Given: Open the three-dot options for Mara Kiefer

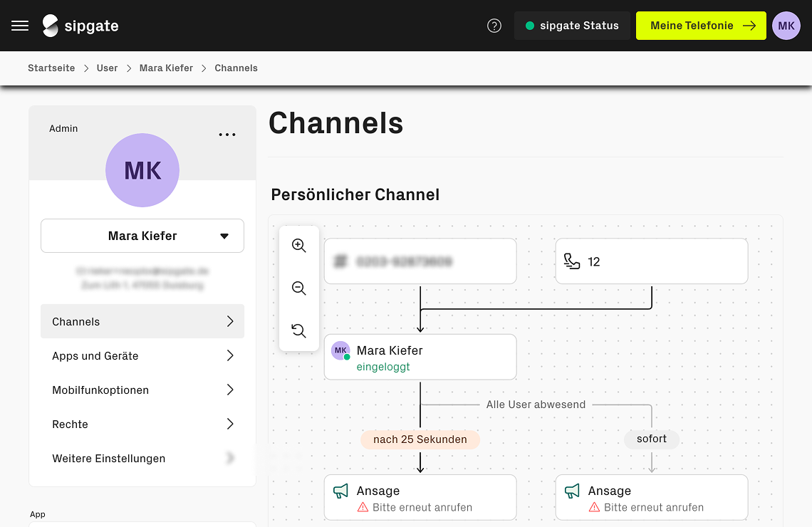Looking at the screenshot, I should 227,135.
